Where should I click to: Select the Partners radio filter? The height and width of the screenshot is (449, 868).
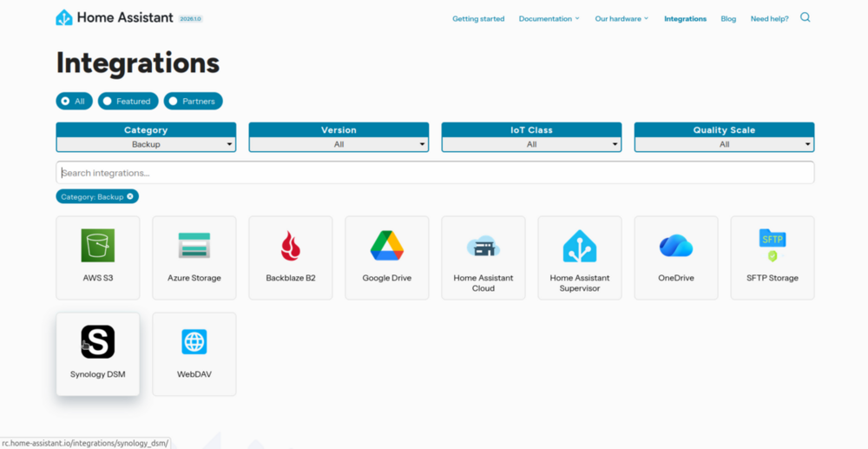click(194, 102)
